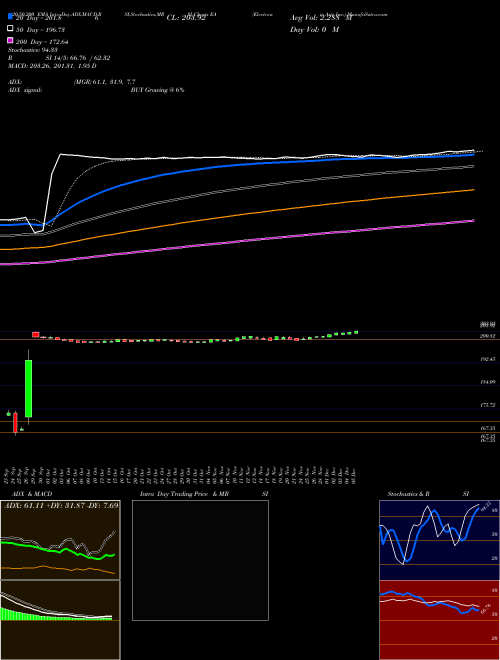
Task: Click the red candle at the gap-up top
Action: pos(35,335)
